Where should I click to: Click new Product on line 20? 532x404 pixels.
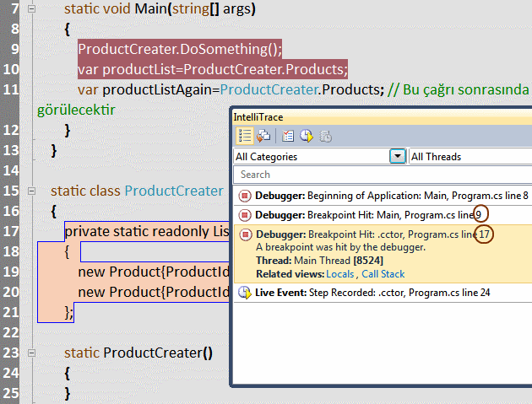pos(121,292)
